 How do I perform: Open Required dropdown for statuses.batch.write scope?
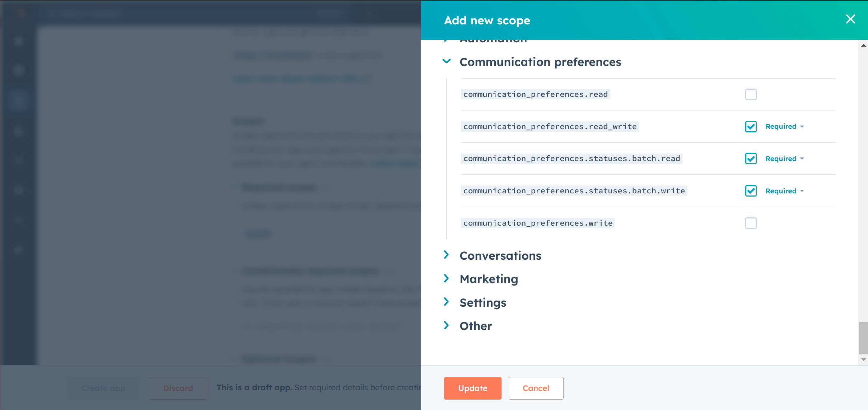coord(784,191)
